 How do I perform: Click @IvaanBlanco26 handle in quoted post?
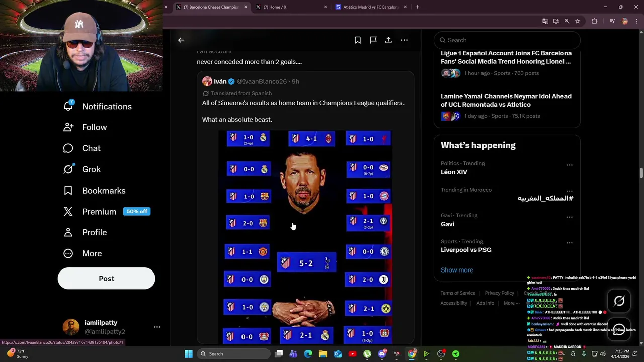262,81
